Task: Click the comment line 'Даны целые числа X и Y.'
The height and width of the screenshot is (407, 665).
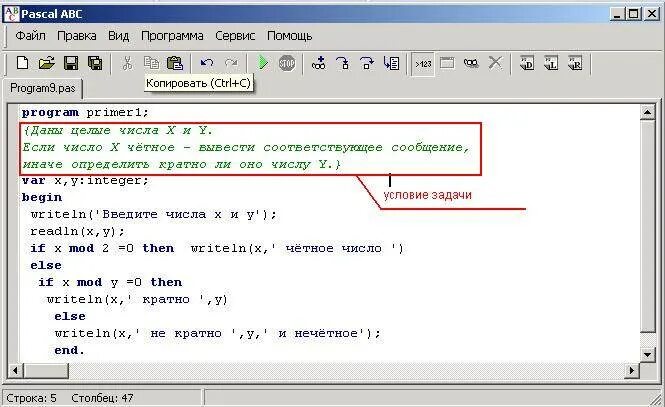Action: 117,130
